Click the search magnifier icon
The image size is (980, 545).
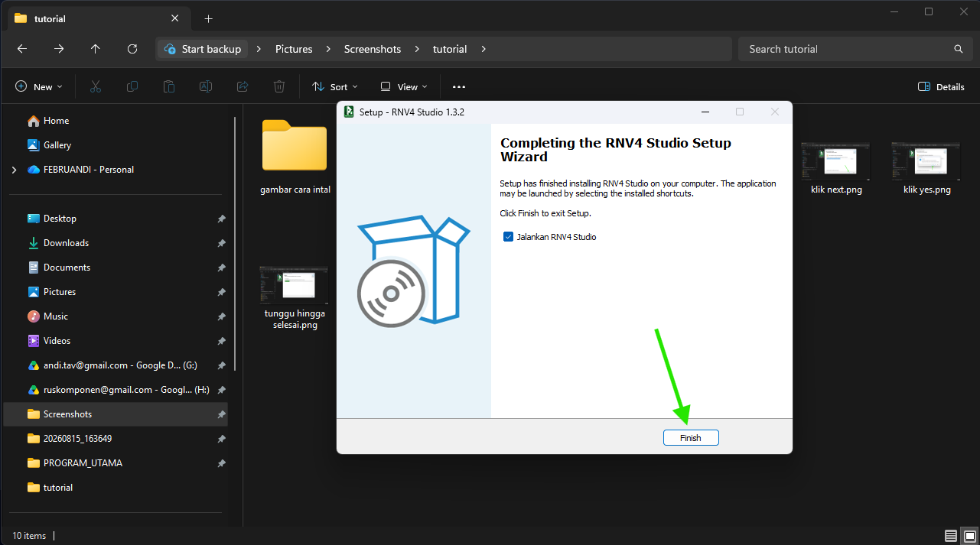tap(958, 49)
